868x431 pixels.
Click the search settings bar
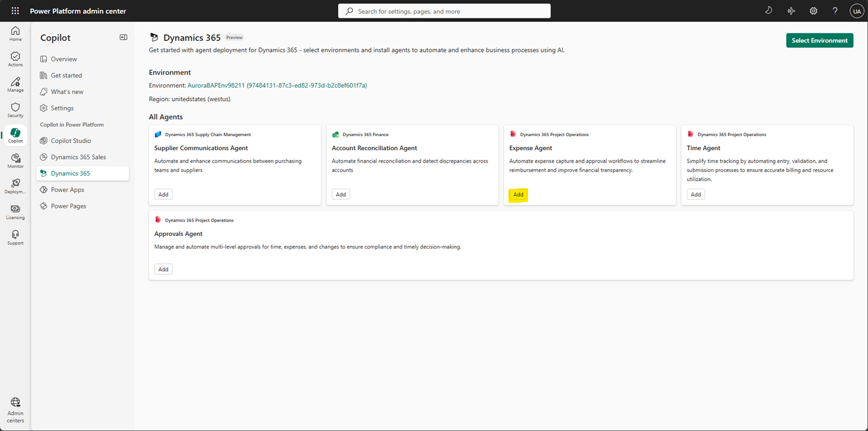tap(444, 10)
